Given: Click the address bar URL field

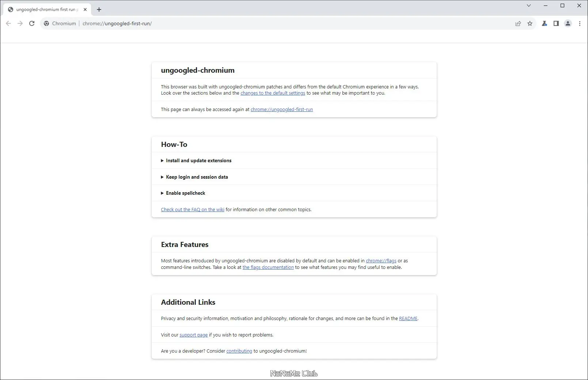Looking at the screenshot, I should point(256,23).
